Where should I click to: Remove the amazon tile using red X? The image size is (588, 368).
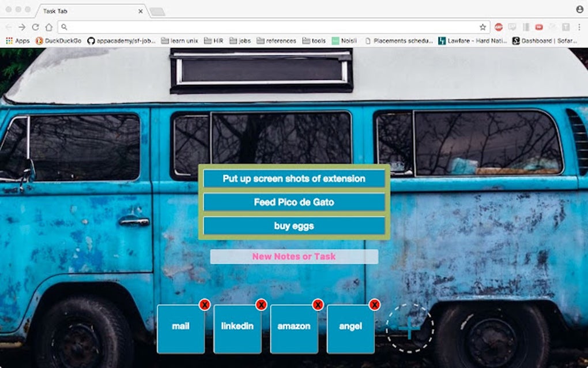pos(318,305)
